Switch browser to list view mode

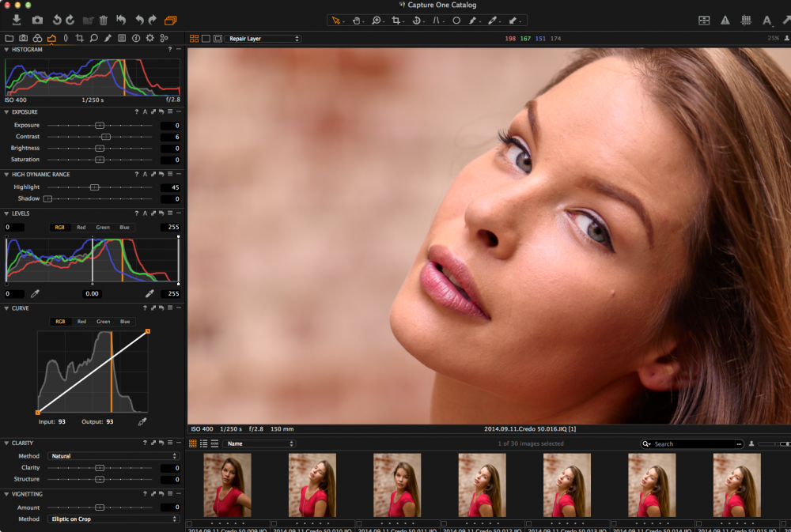(x=203, y=443)
